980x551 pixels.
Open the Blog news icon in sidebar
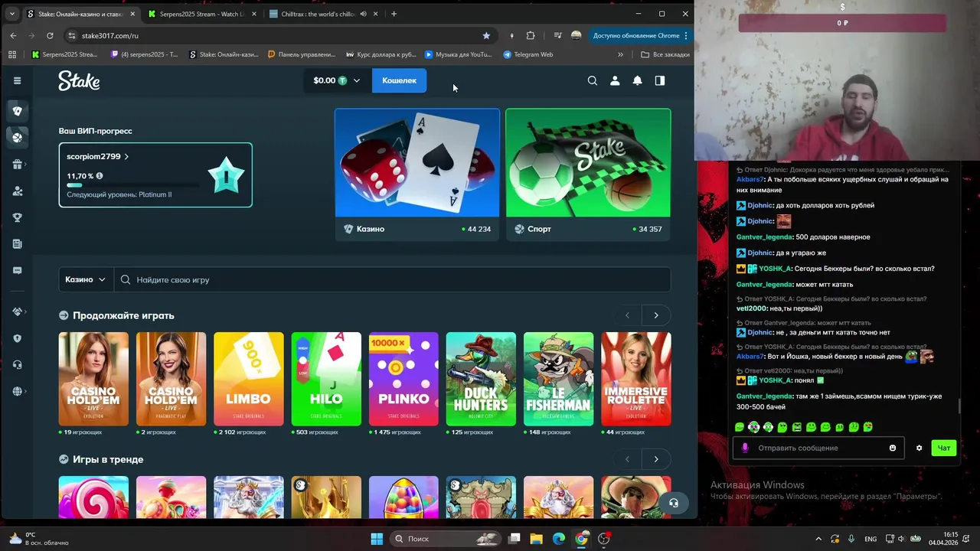17,244
